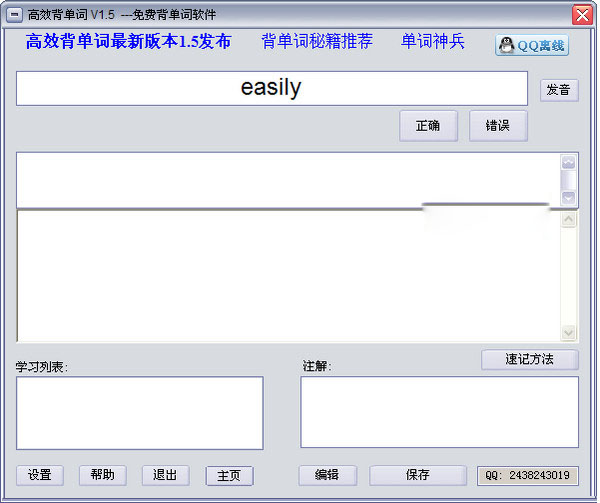Click the word field showing easily
This screenshot has width=600, height=503.
271,88
